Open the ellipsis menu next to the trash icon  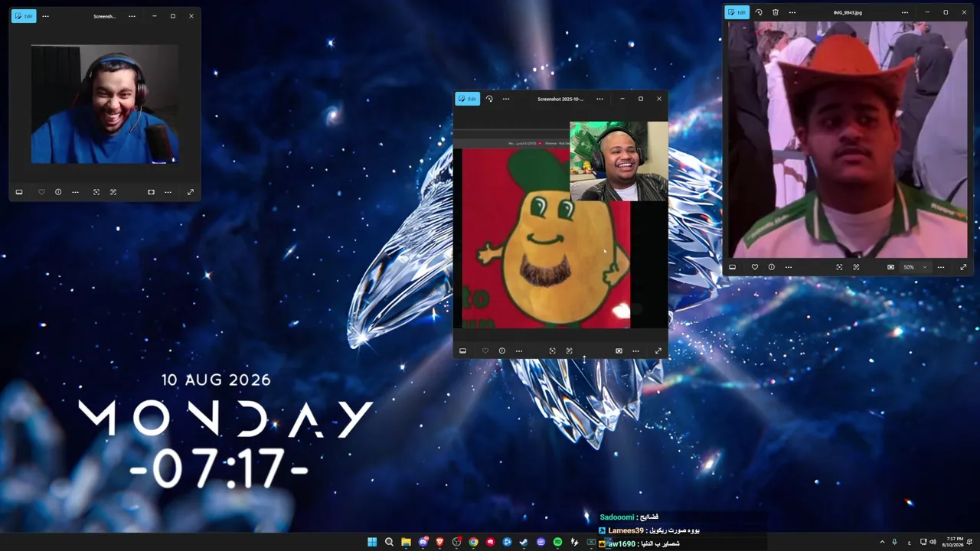tap(792, 12)
